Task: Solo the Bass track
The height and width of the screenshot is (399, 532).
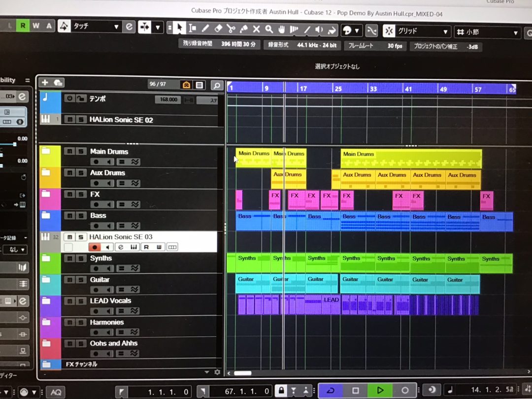Action: (81, 215)
